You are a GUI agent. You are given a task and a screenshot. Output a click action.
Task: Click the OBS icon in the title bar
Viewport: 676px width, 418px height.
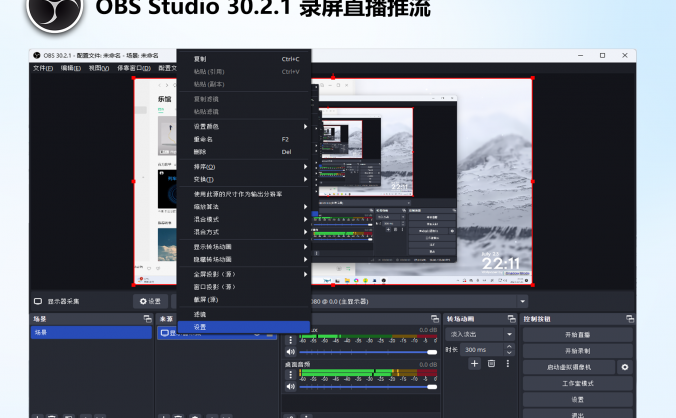point(37,55)
